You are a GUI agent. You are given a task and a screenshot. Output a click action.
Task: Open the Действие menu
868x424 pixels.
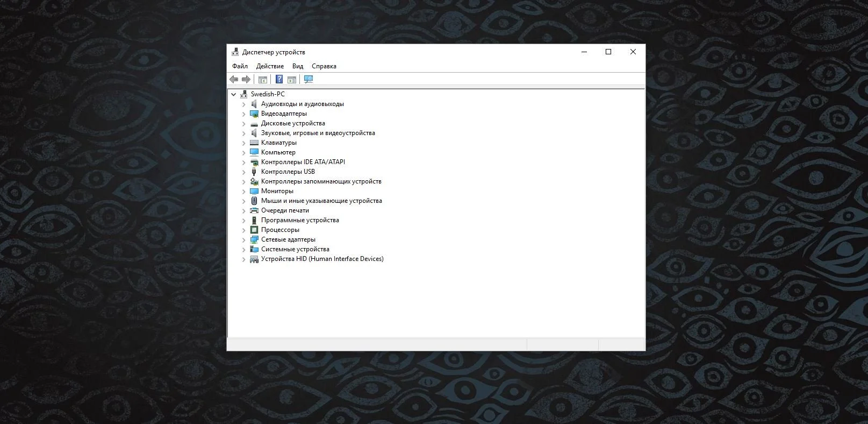tap(270, 66)
